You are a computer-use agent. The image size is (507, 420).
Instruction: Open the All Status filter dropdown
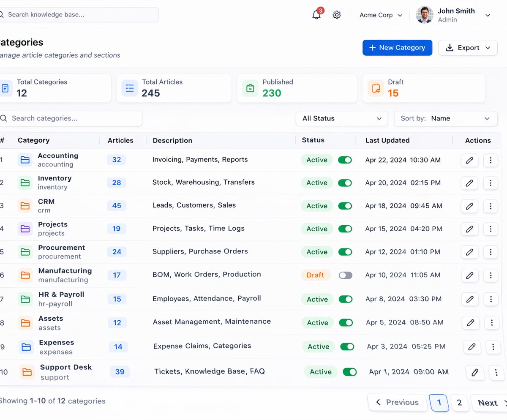point(342,119)
